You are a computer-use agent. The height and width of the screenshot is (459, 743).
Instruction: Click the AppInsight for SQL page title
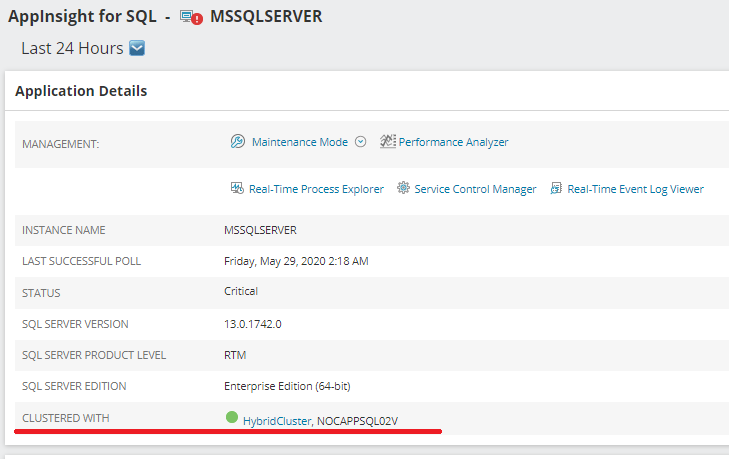coord(82,17)
